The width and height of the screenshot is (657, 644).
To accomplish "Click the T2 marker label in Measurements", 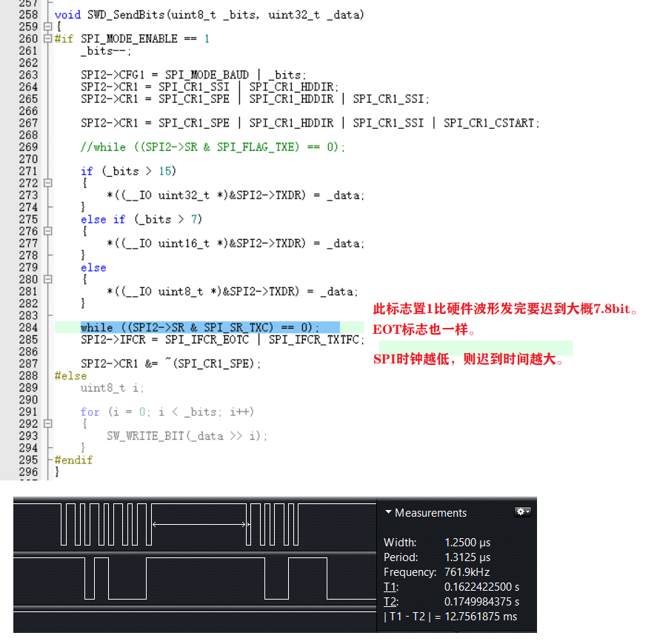I will point(391,602).
